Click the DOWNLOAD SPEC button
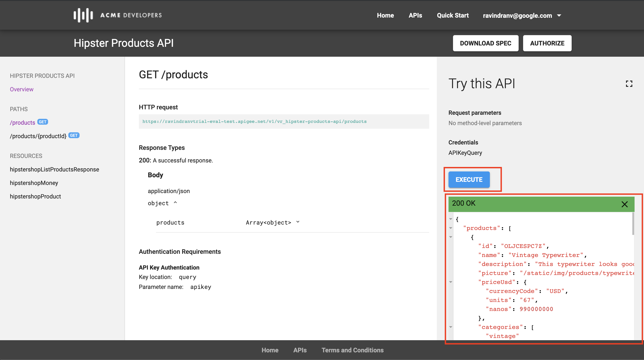 [x=486, y=43]
